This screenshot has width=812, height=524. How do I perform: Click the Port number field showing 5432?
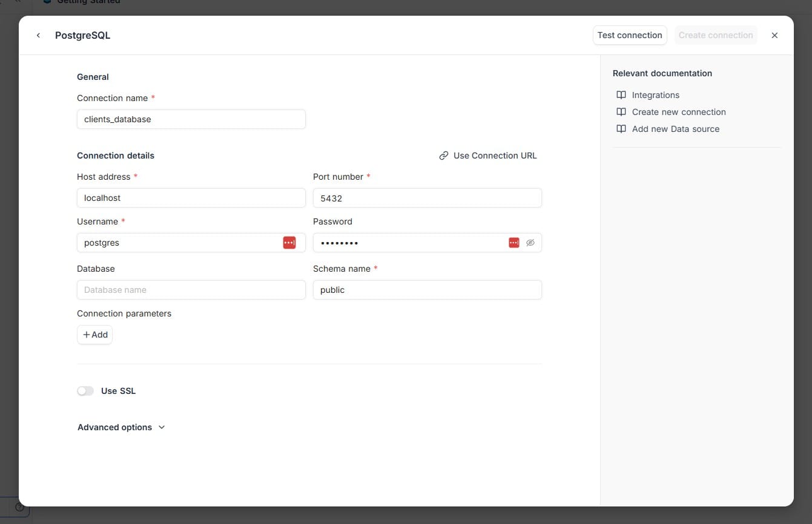pyautogui.click(x=427, y=198)
